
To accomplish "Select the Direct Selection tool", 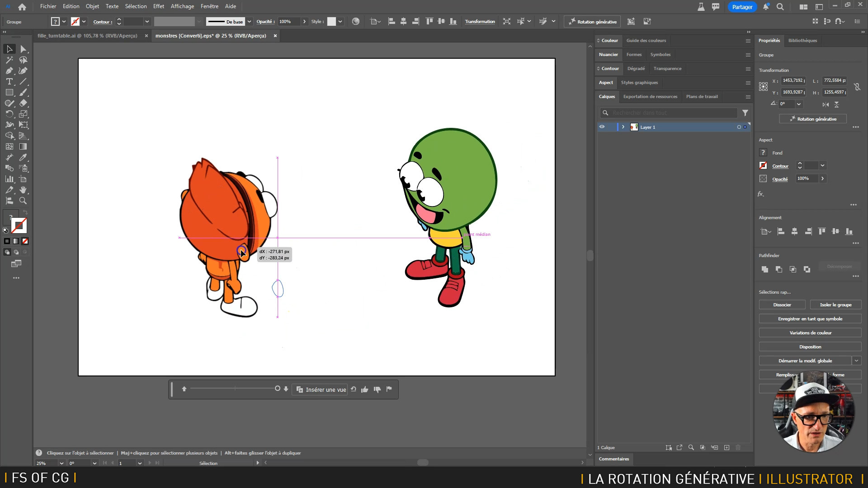I will coord(23,49).
